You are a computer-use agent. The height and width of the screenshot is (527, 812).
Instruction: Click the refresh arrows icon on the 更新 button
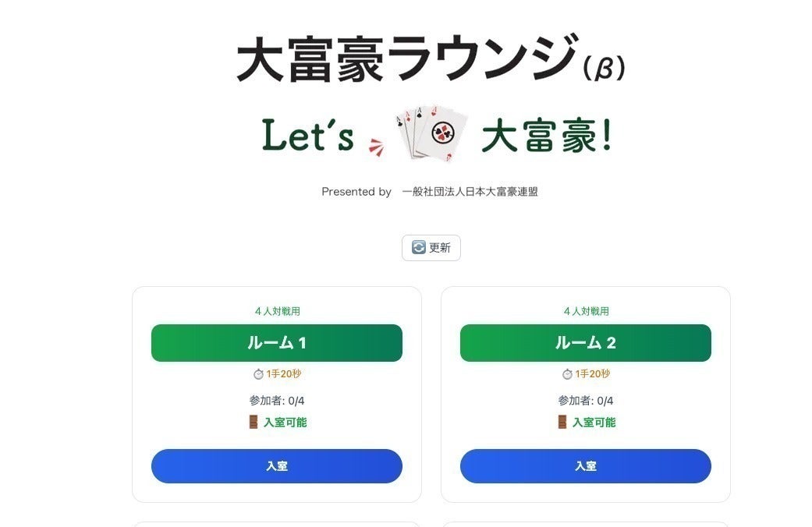(x=418, y=248)
